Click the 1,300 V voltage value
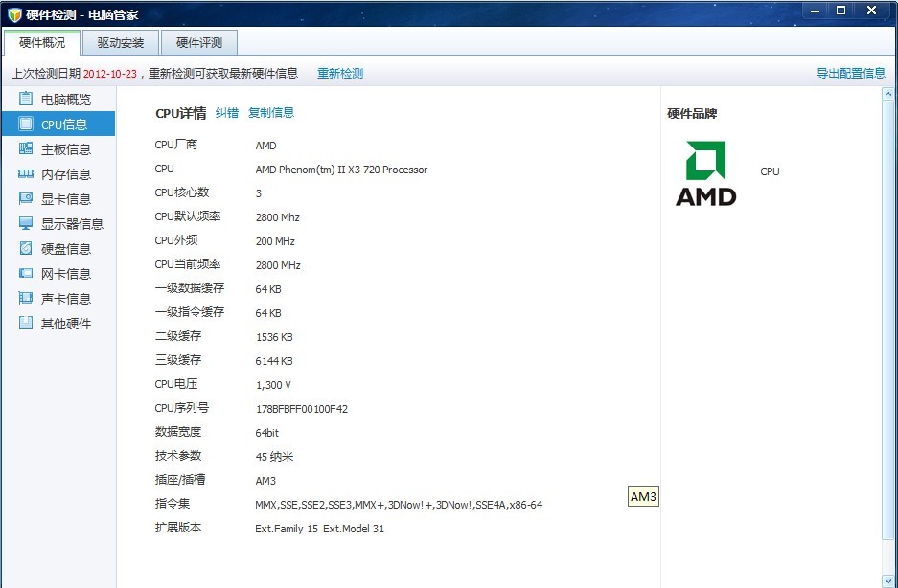This screenshot has width=898, height=588. coord(273,385)
